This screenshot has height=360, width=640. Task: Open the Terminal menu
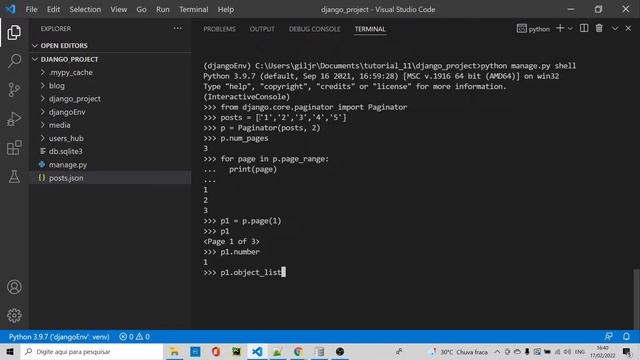click(x=193, y=9)
